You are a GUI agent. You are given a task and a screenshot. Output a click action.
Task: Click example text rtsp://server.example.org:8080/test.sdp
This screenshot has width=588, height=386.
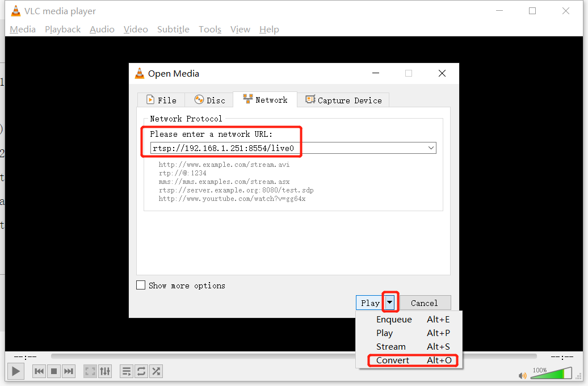236,190
